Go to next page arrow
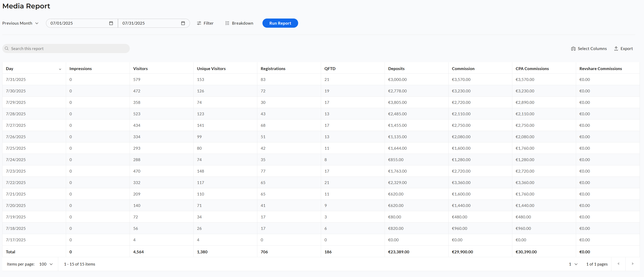This screenshot has width=644, height=277. 633,264
